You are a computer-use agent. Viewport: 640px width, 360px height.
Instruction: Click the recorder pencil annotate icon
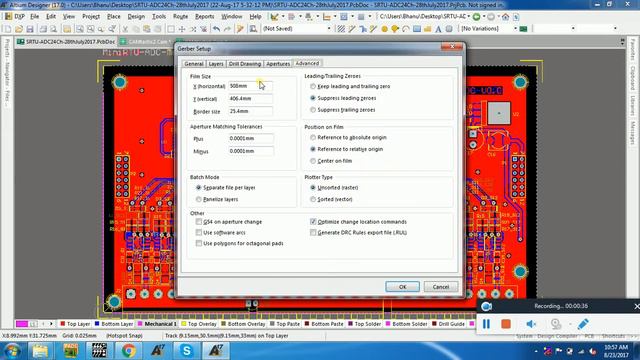[583, 324]
